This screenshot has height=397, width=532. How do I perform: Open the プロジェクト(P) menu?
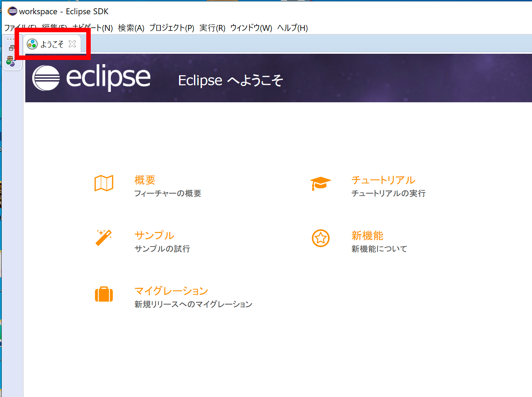(x=172, y=28)
